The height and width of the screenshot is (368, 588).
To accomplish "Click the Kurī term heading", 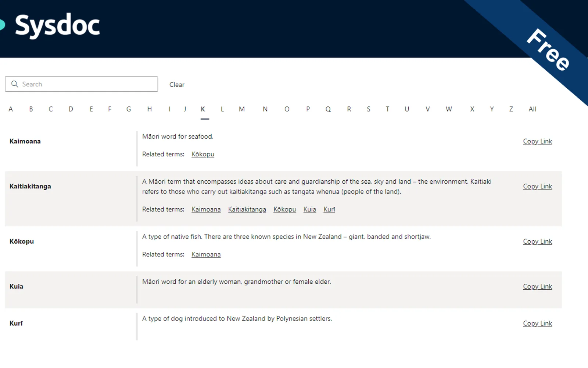I will [16, 323].
